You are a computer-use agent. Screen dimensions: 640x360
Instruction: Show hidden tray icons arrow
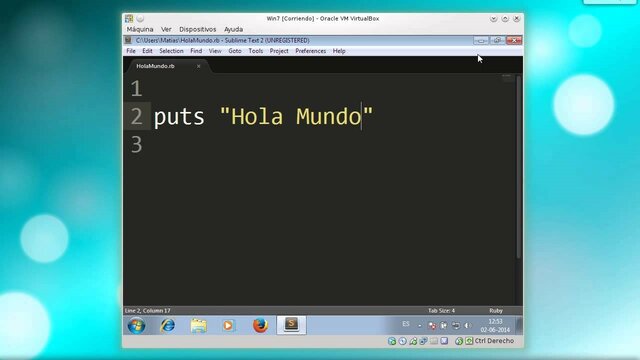pyautogui.click(x=419, y=326)
